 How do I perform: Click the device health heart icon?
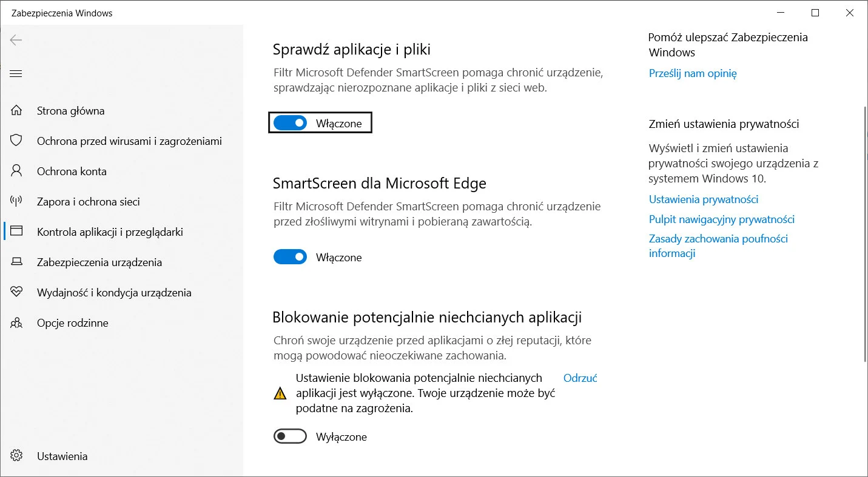coord(16,292)
